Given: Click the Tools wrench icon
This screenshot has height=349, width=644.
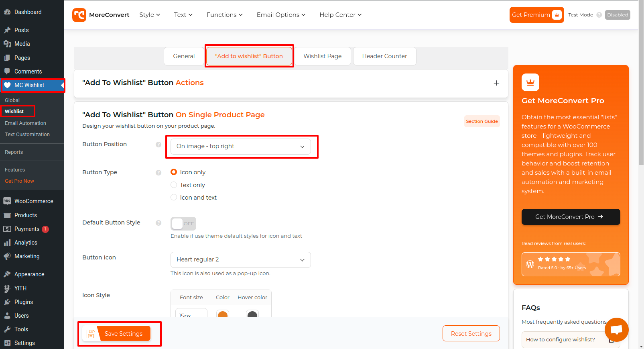Looking at the screenshot, I should (7, 329).
